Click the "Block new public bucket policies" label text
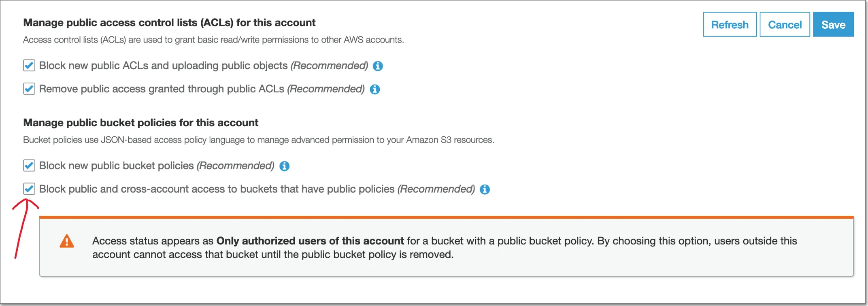The height and width of the screenshot is (306, 868). [117, 166]
